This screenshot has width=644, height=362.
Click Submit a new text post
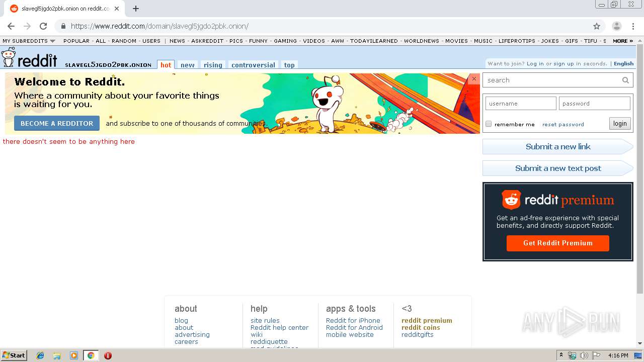click(558, 168)
